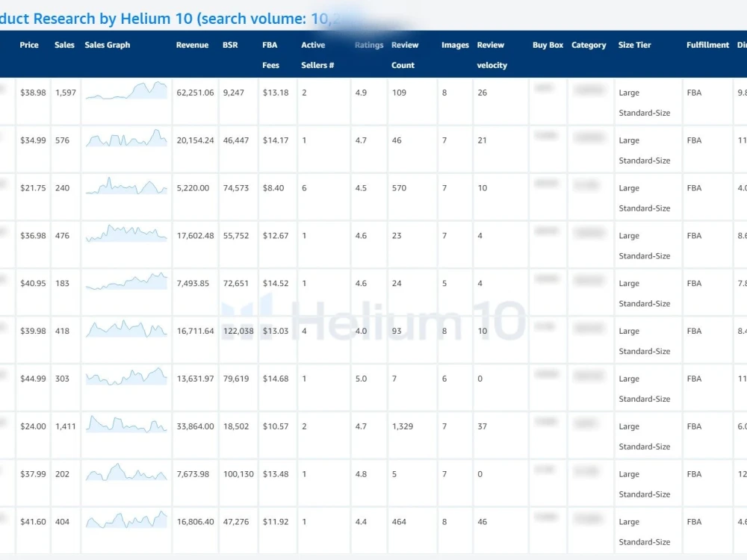Click the Sales column header
The width and height of the screenshot is (747, 560).
[64, 45]
